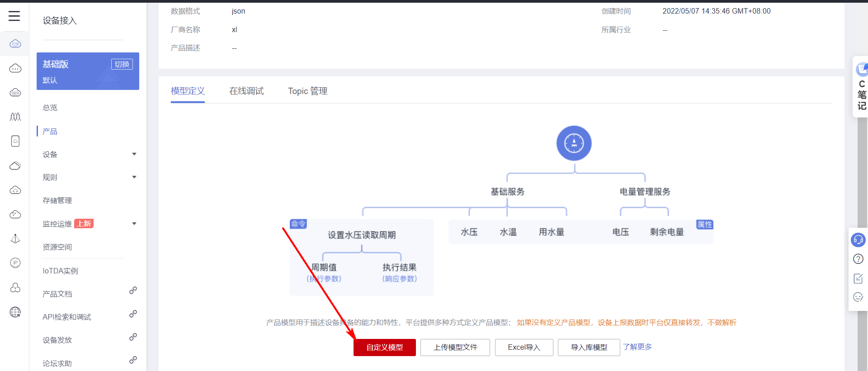868x371 pixels.
Task: Click the external link icon beside API检索和调试
Action: (x=133, y=314)
